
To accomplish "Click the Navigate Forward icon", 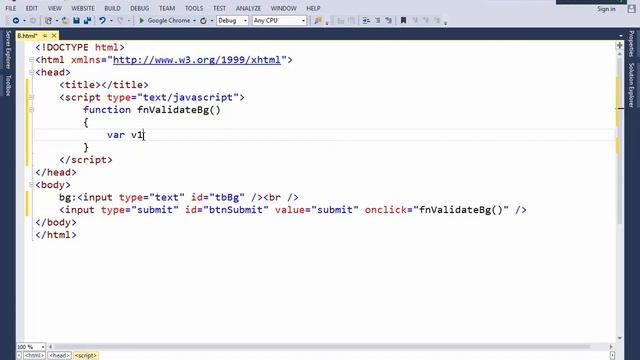I will [x=33, y=20].
